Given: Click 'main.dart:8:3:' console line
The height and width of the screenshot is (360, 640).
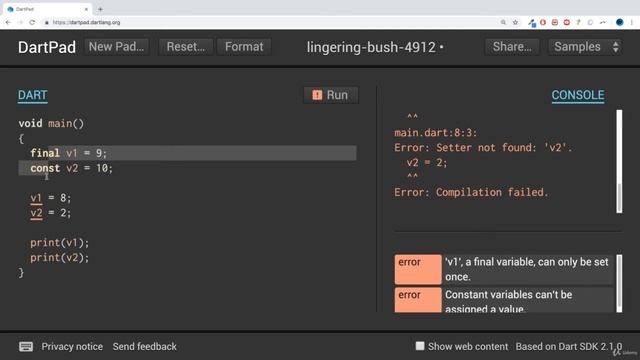Looking at the screenshot, I should (x=436, y=133).
